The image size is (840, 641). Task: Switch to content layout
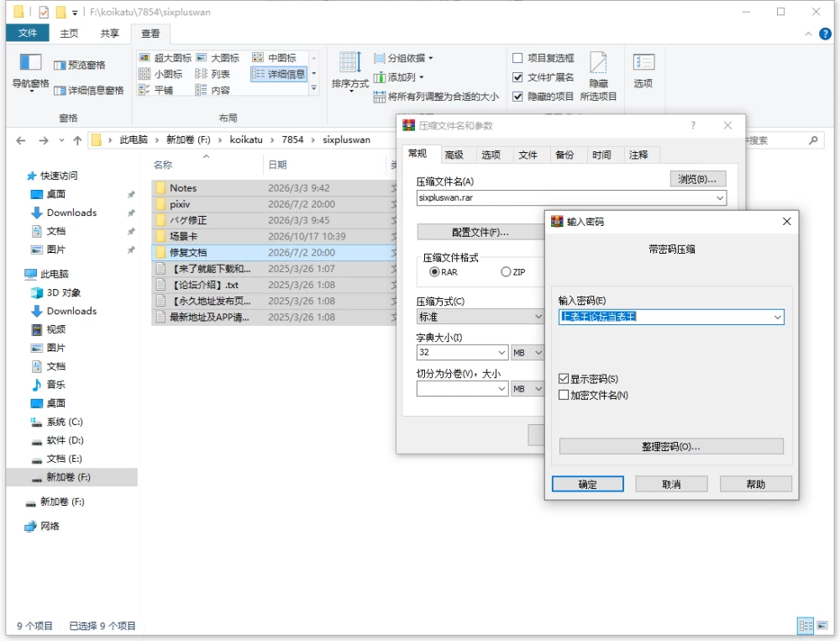pyautogui.click(x=213, y=90)
